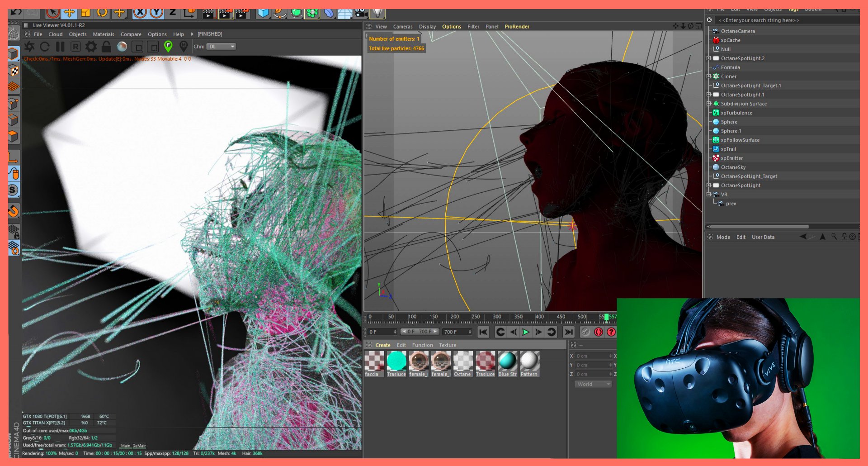Select the Live Selection cursor tool
This screenshot has width=868, height=466.
tap(52, 13)
